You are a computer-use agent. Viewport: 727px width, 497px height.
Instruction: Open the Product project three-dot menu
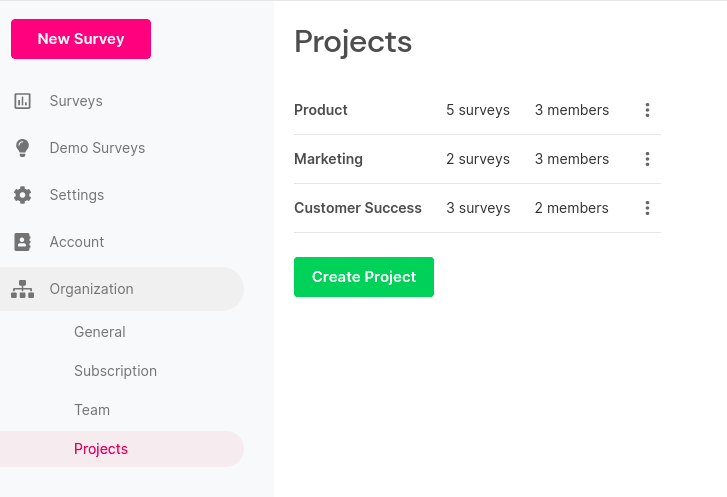pyautogui.click(x=647, y=110)
